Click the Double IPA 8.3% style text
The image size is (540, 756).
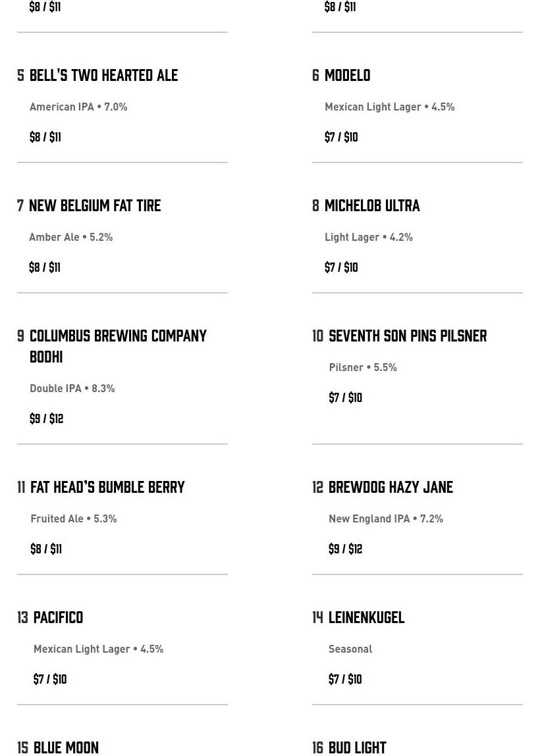point(72,388)
